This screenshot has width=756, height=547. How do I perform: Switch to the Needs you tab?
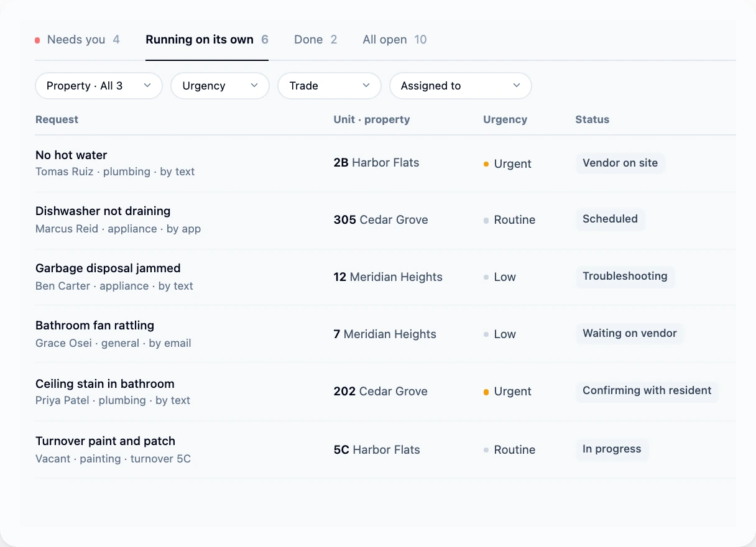pyautogui.click(x=77, y=40)
